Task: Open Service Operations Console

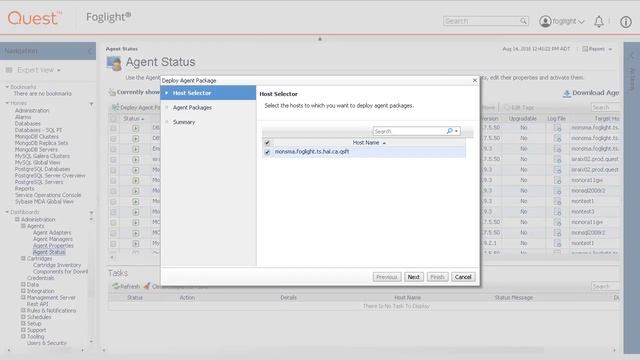Action: coord(48,195)
